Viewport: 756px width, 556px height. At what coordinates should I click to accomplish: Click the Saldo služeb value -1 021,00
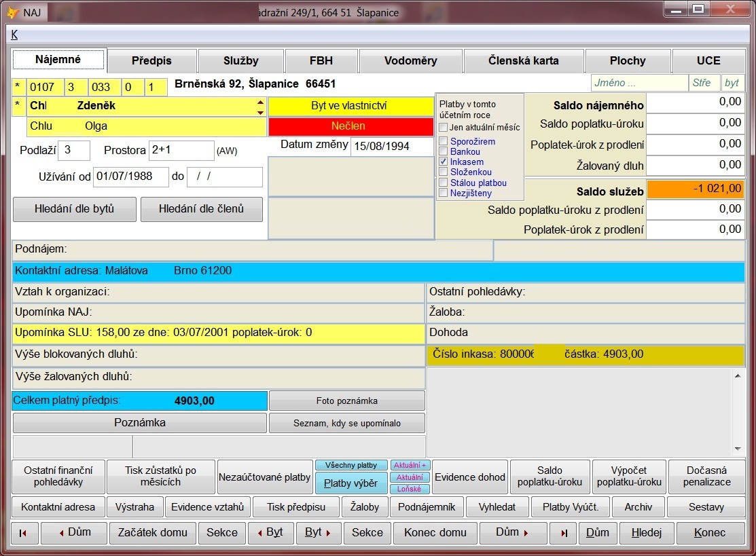click(x=695, y=189)
